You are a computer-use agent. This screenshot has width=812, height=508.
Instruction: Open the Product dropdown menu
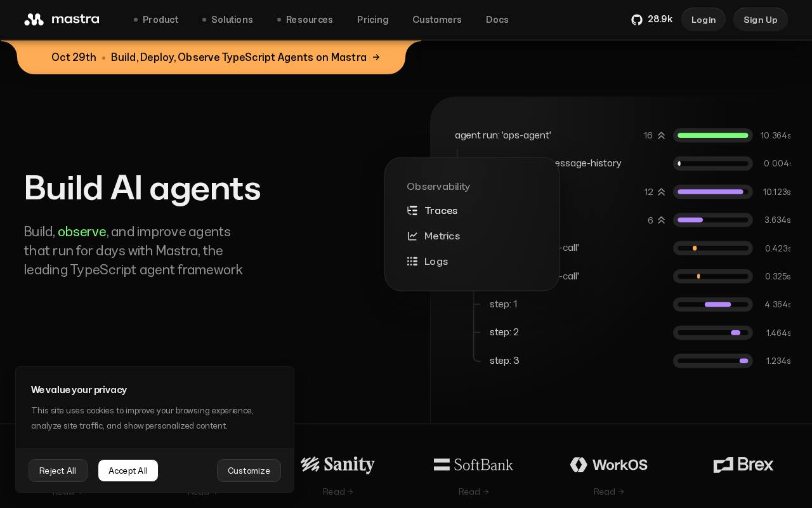(155, 20)
